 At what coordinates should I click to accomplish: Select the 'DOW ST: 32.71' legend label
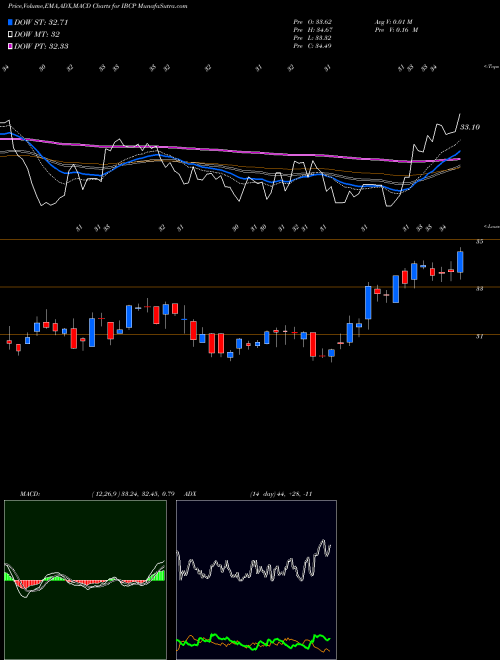(41, 22)
